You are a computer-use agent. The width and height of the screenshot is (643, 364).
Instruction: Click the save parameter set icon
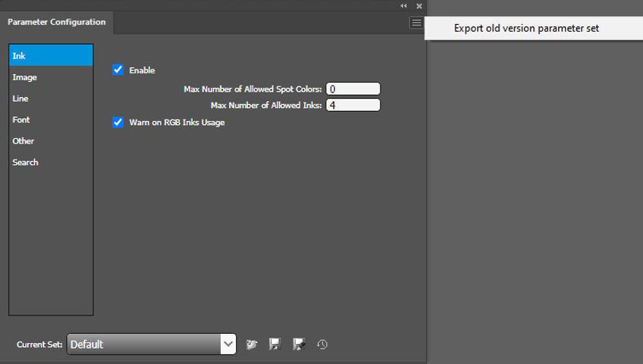pos(273,344)
